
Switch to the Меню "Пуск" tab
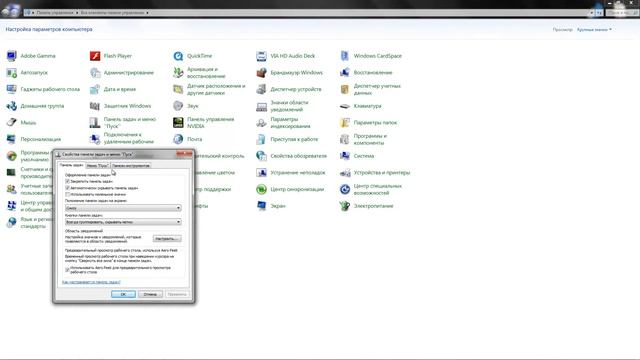98,166
